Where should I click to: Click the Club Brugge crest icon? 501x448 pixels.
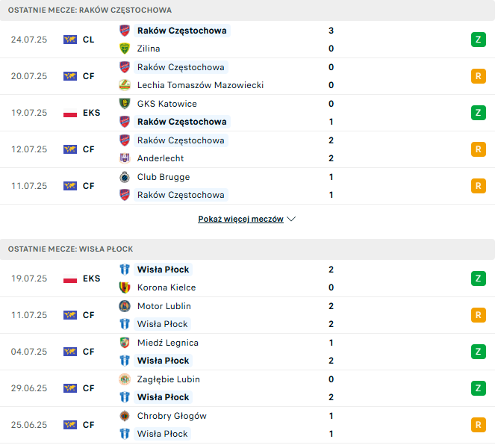click(125, 177)
